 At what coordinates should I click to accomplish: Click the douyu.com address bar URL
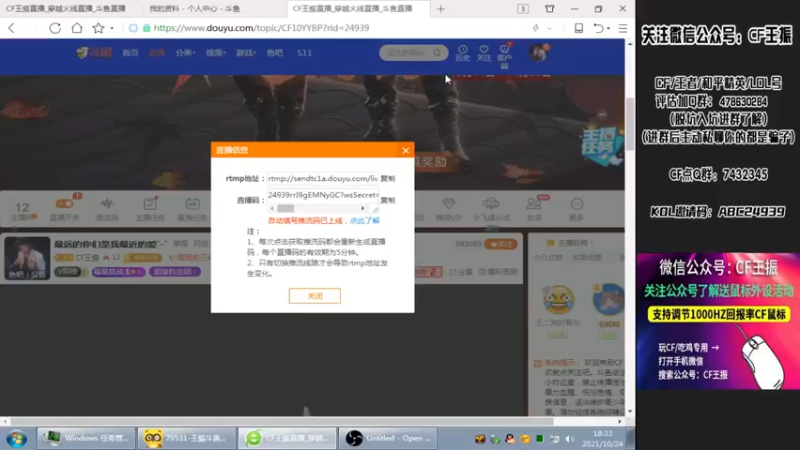[261, 28]
